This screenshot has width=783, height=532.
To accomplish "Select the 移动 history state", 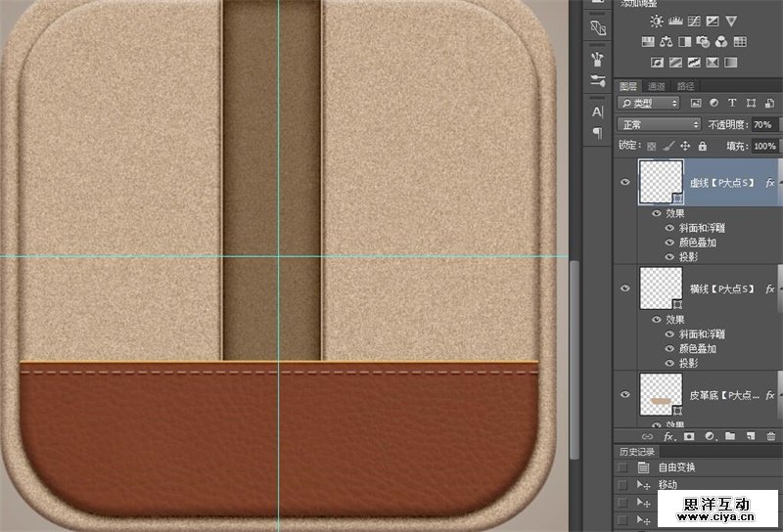I will click(668, 485).
